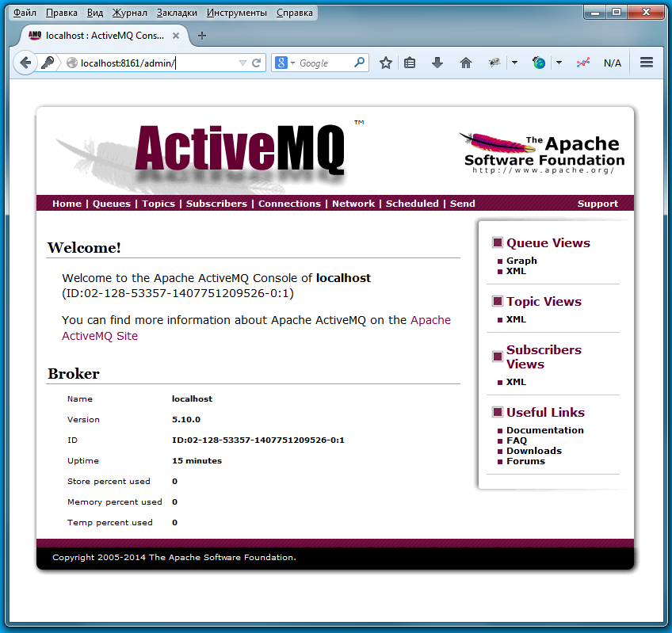
Task: Open the Инструменты menu
Action: click(237, 13)
